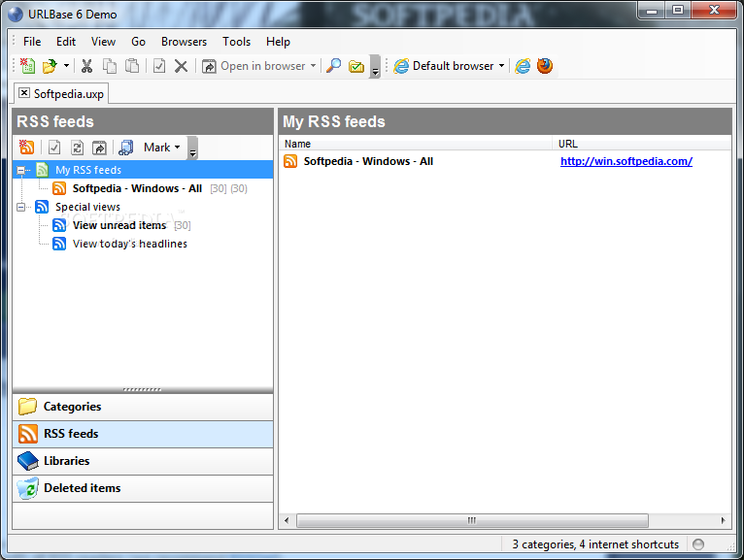
Task: Click the folder check icon next to the magnifier
Action: tap(356, 66)
